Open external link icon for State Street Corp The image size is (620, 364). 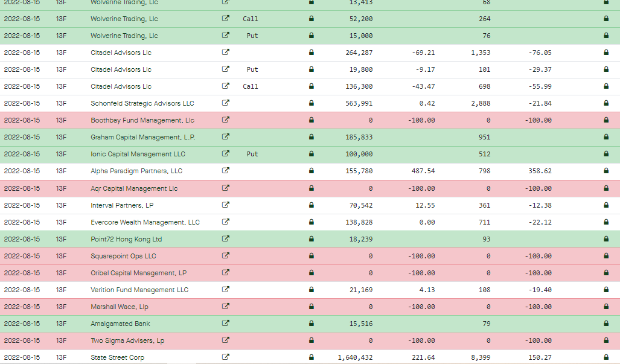(225, 357)
